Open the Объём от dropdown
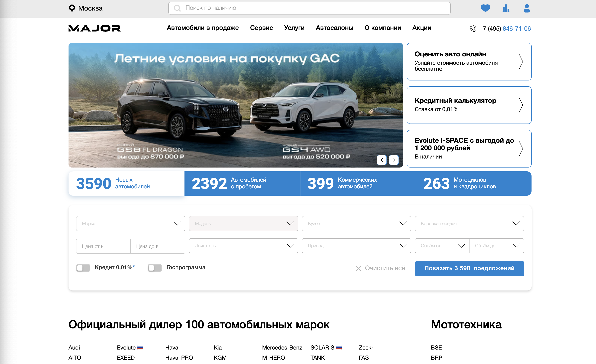The width and height of the screenshot is (596, 364). 442,246
